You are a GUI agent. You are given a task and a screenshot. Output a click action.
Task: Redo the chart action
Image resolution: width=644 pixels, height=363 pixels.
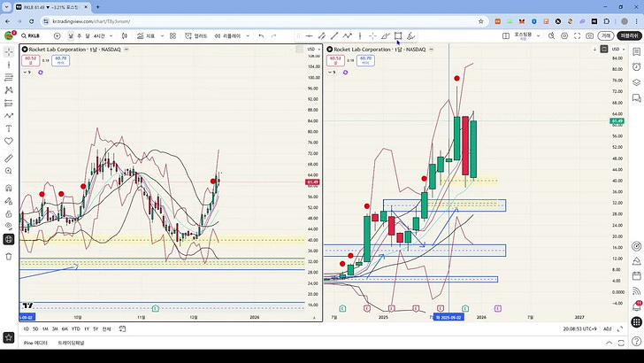coord(274,36)
